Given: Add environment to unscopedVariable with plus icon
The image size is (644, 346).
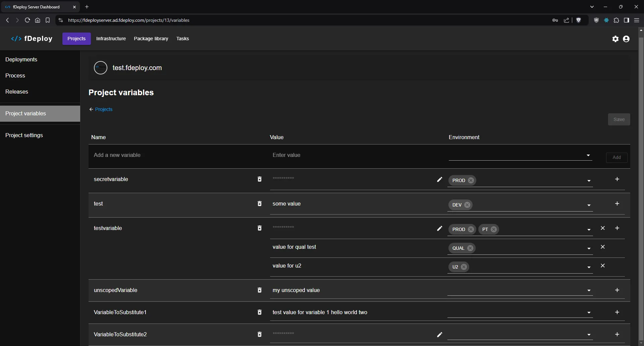Looking at the screenshot, I should click(x=618, y=290).
